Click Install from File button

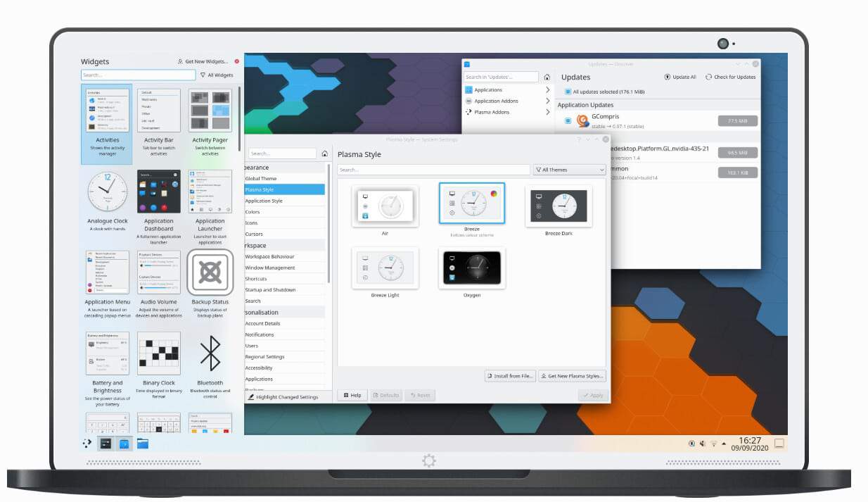point(510,376)
